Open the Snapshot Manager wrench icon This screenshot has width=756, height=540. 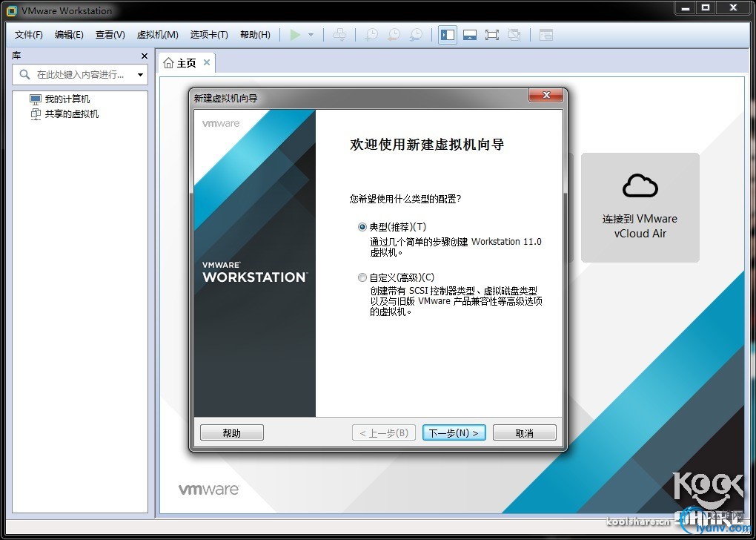coord(416,35)
